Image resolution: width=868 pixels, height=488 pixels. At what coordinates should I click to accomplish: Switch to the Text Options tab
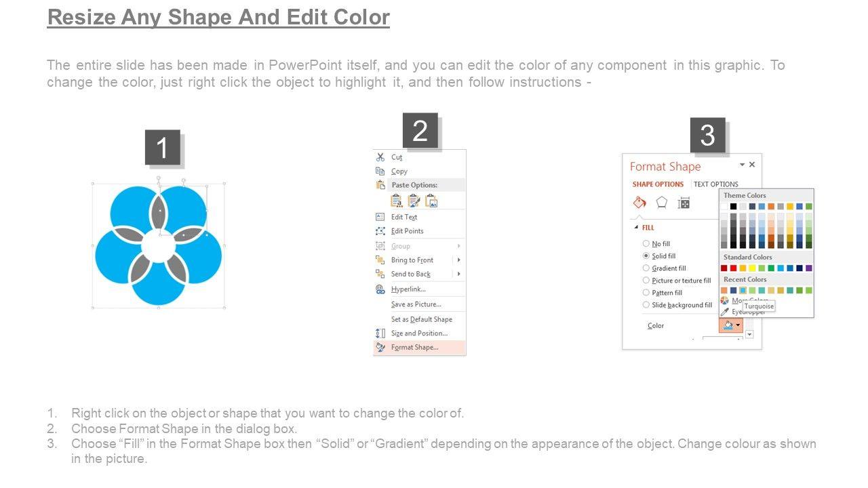pyautogui.click(x=715, y=184)
